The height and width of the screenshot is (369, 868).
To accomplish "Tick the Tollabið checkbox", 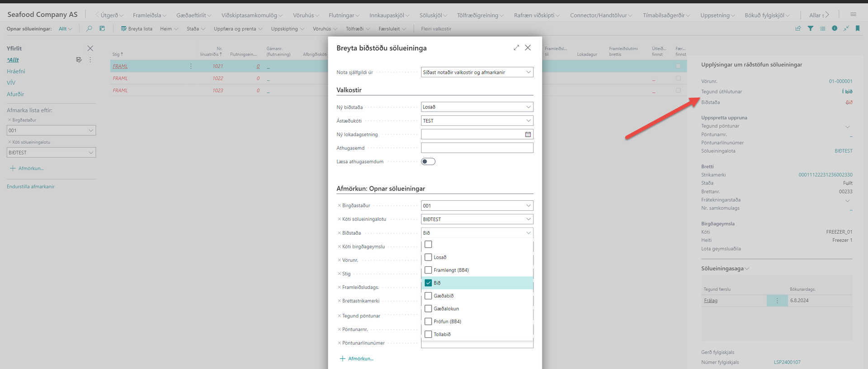I will (x=429, y=334).
